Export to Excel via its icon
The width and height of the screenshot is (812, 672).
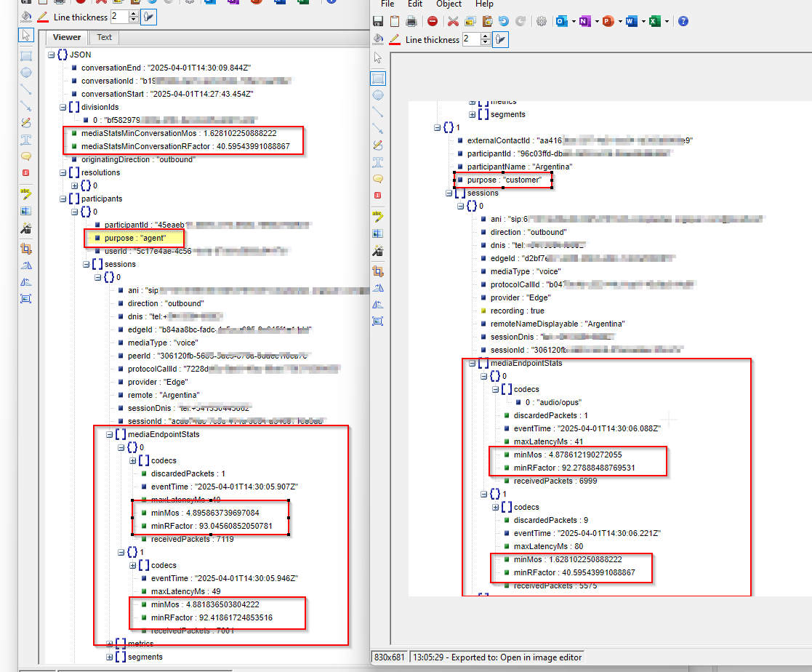coord(654,21)
